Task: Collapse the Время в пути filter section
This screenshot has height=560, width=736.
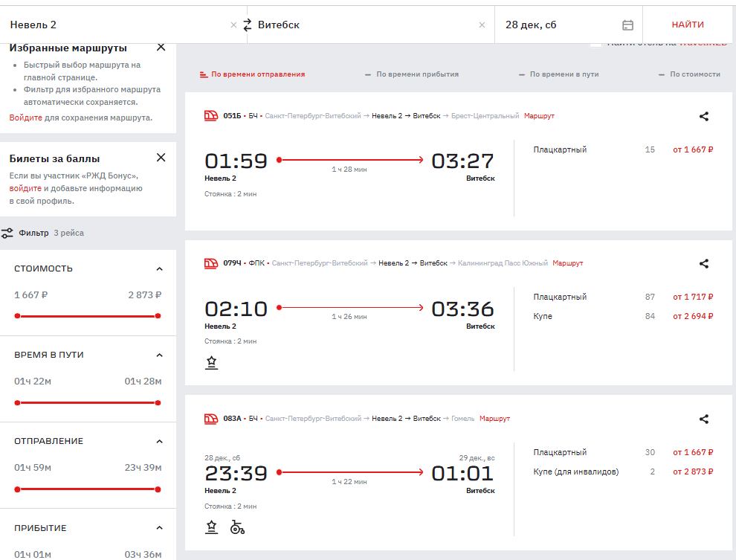Action: 159,355
